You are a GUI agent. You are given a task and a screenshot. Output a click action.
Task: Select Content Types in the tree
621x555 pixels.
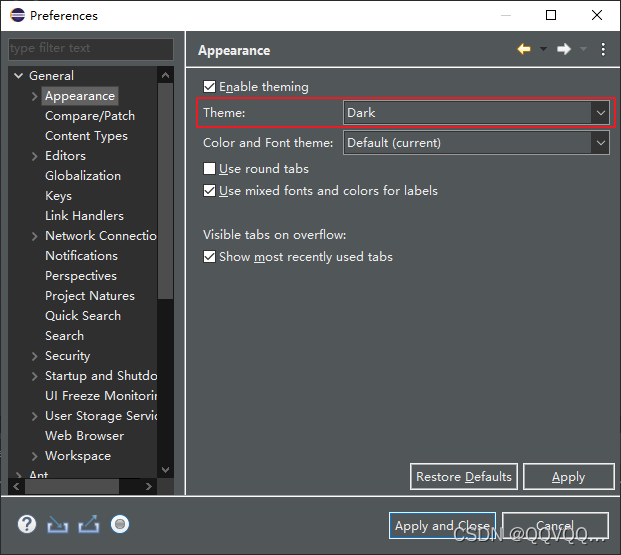[86, 136]
